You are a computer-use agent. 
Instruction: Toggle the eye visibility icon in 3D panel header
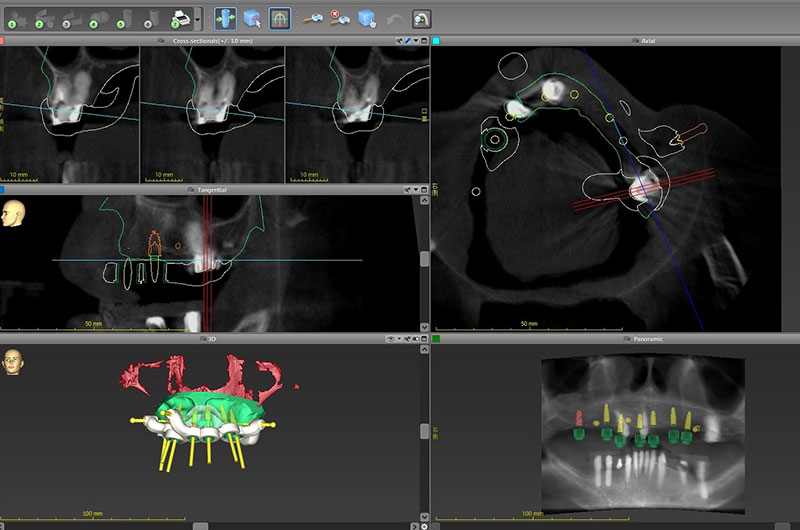click(392, 339)
